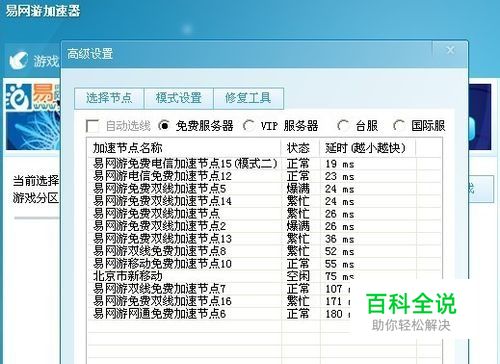
Task: Click the 52 ms latency value
Action: click(340, 251)
